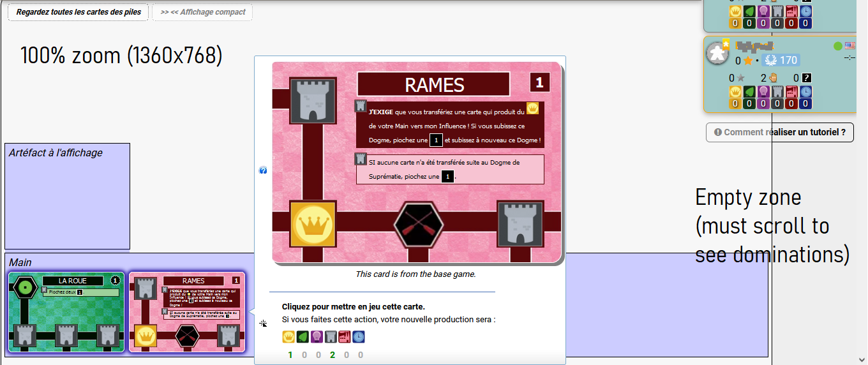
Task: Click the hand cards count icon
Action: pyautogui.click(x=774, y=78)
